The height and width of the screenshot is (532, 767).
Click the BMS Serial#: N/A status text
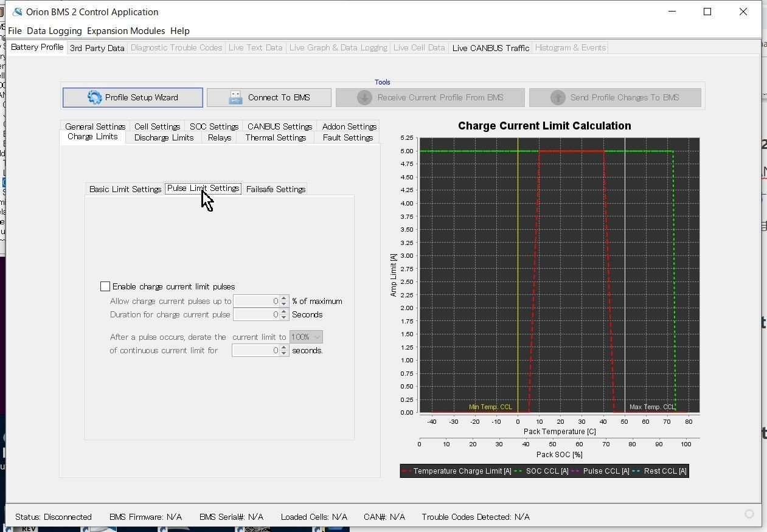(x=231, y=517)
